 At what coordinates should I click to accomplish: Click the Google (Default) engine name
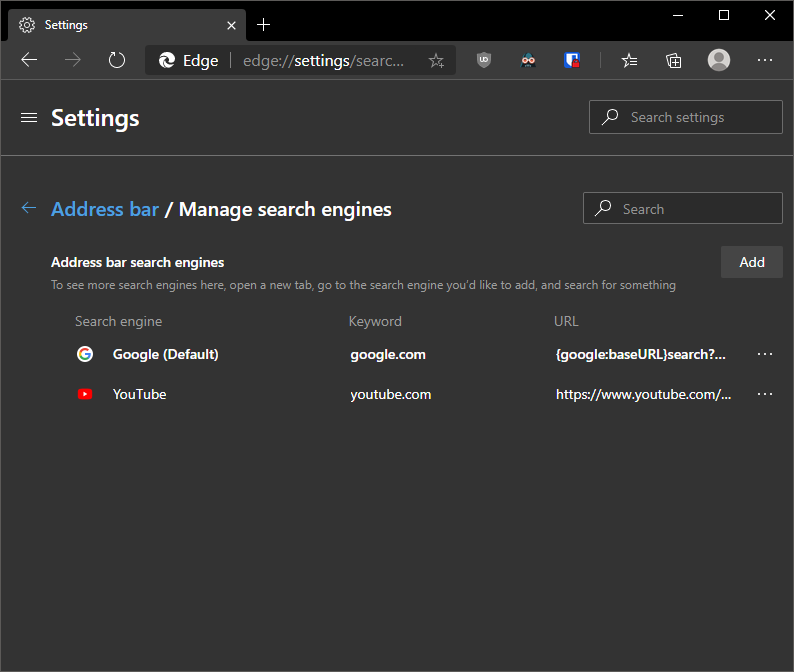point(166,354)
